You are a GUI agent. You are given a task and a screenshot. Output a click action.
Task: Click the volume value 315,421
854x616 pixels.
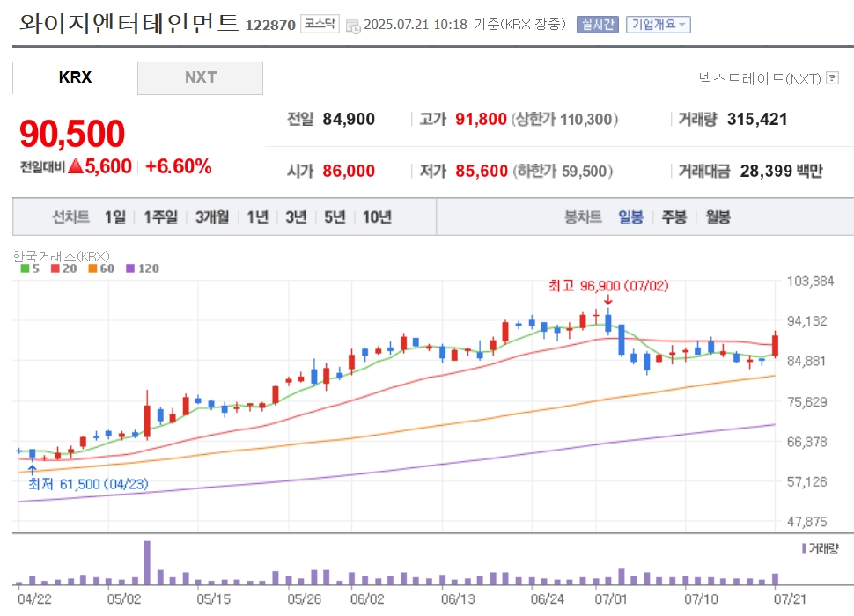[757, 119]
